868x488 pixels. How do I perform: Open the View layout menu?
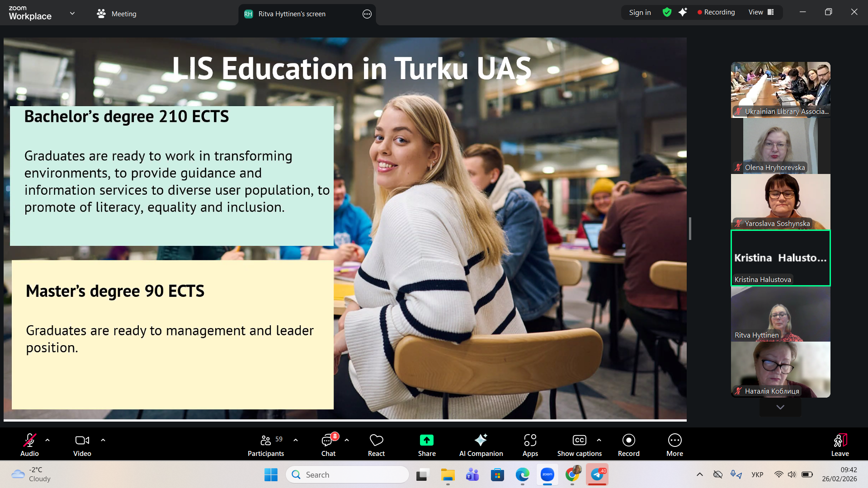tap(761, 12)
